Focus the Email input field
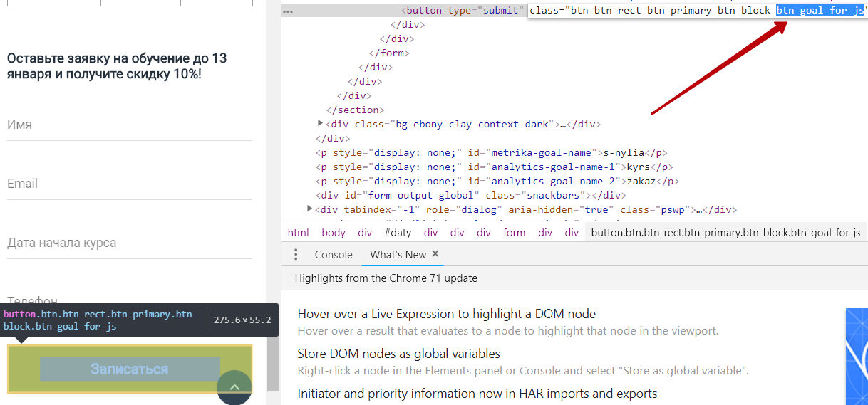This screenshot has width=868, height=405. pos(129,184)
